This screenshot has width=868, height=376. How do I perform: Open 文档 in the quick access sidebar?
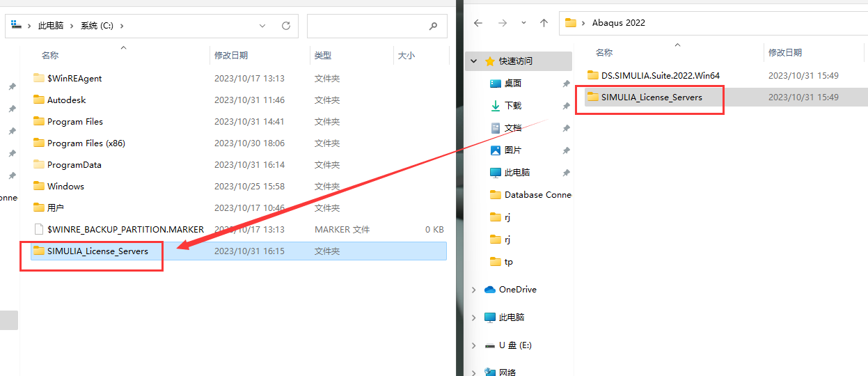tap(513, 127)
